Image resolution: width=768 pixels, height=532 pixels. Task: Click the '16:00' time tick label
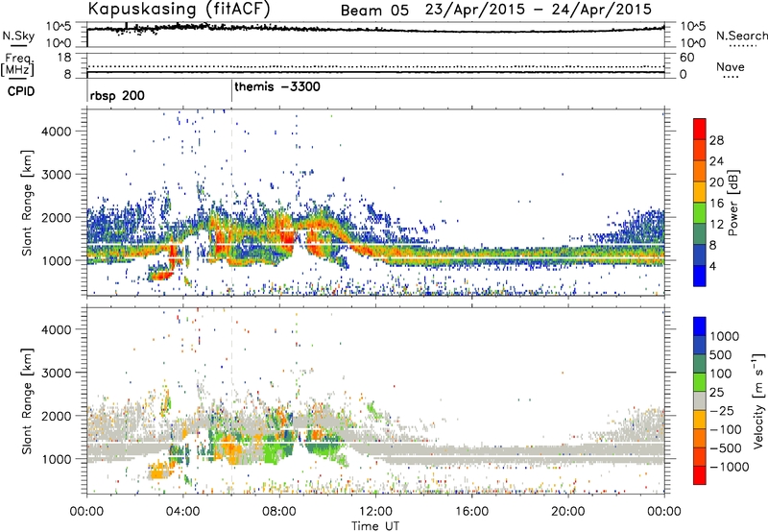pos(471,512)
